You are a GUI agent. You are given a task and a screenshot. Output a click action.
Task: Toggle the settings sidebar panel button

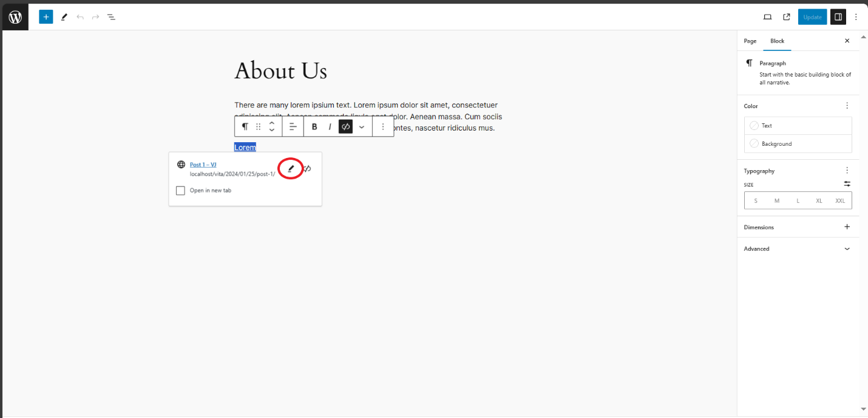838,17
